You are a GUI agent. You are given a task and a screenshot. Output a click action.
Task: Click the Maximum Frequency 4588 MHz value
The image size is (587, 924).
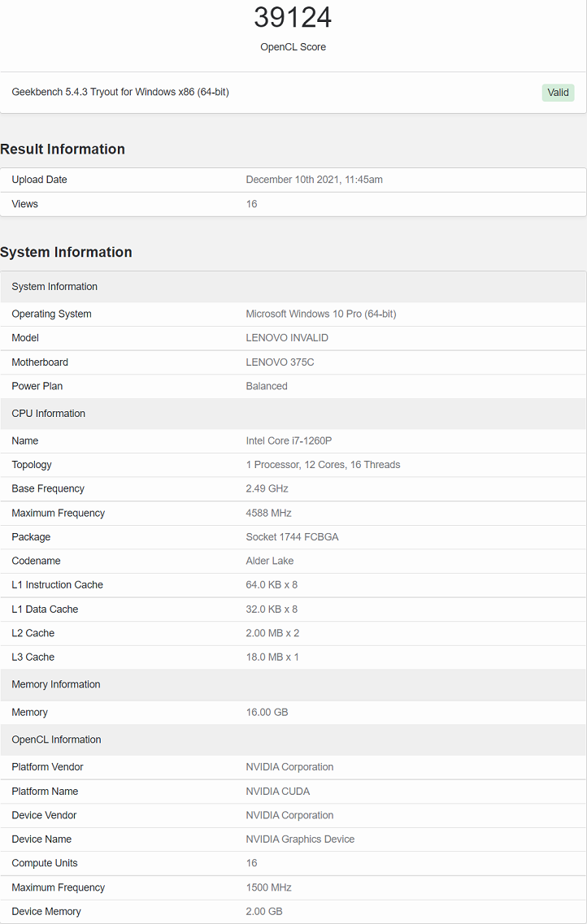click(x=269, y=514)
